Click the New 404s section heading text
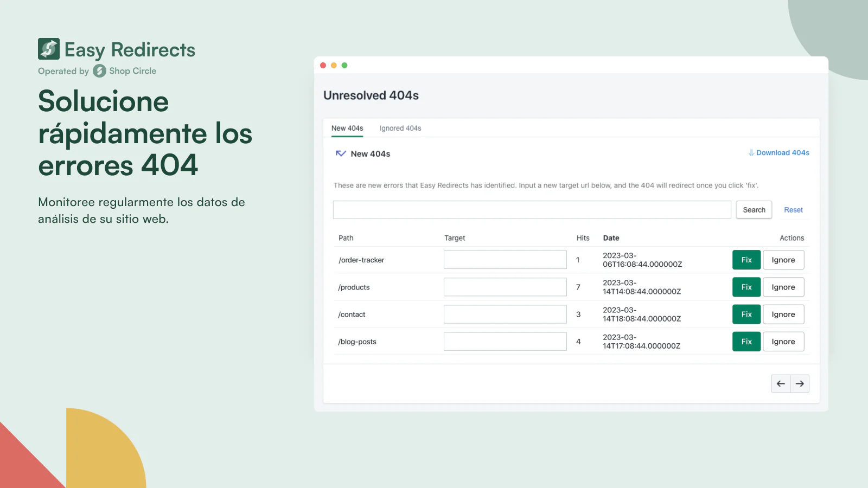 [x=371, y=154]
